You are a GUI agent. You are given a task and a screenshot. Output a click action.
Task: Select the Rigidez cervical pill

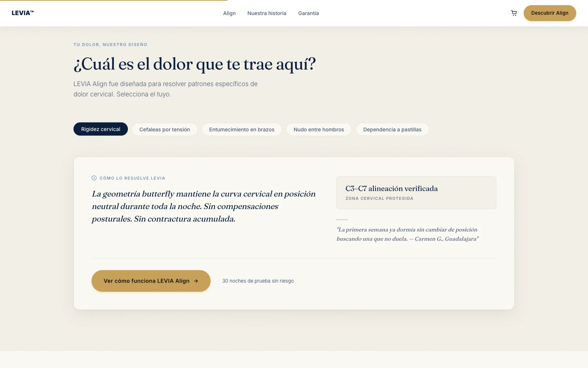101,129
